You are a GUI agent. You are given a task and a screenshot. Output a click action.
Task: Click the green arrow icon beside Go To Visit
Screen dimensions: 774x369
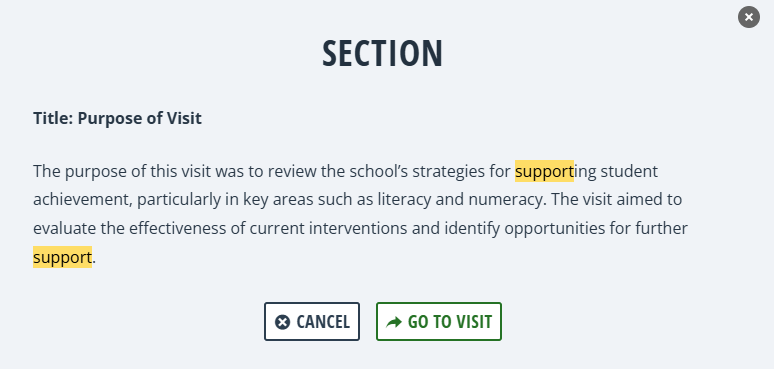[394, 323]
